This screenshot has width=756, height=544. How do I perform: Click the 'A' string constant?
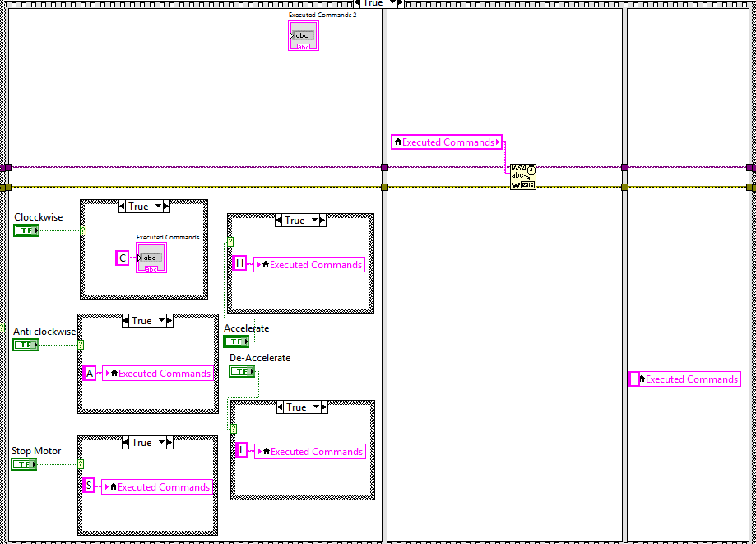tap(89, 374)
